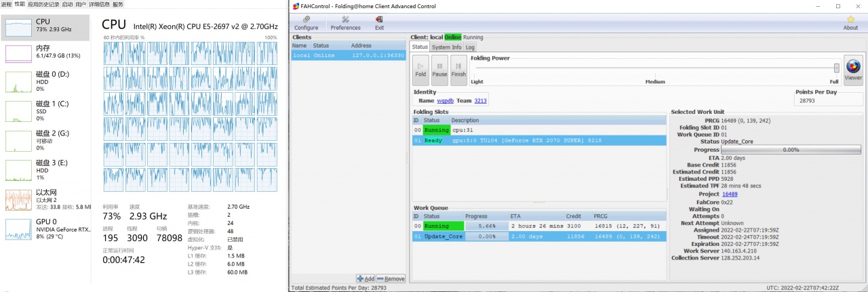Click the Clients Name column header
868x292 pixels.
click(x=300, y=45)
